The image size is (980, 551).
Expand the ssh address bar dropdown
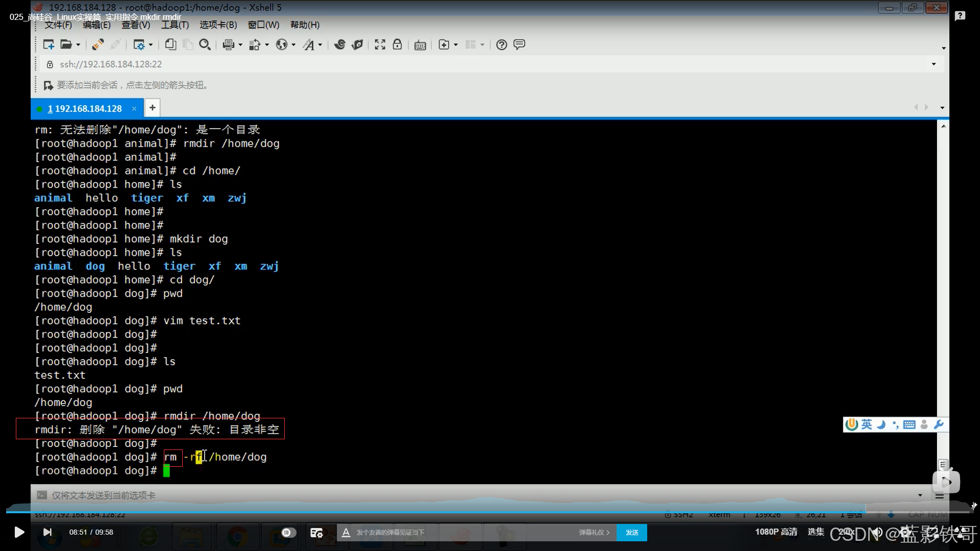coord(934,64)
